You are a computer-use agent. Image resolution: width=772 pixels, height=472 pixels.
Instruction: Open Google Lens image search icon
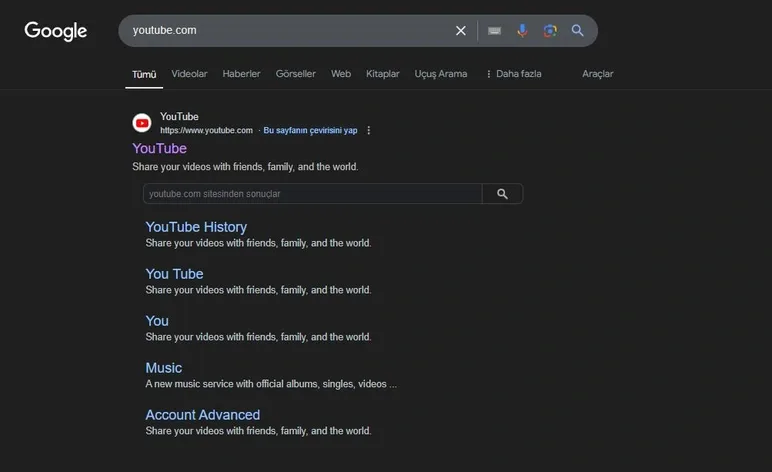click(x=550, y=31)
